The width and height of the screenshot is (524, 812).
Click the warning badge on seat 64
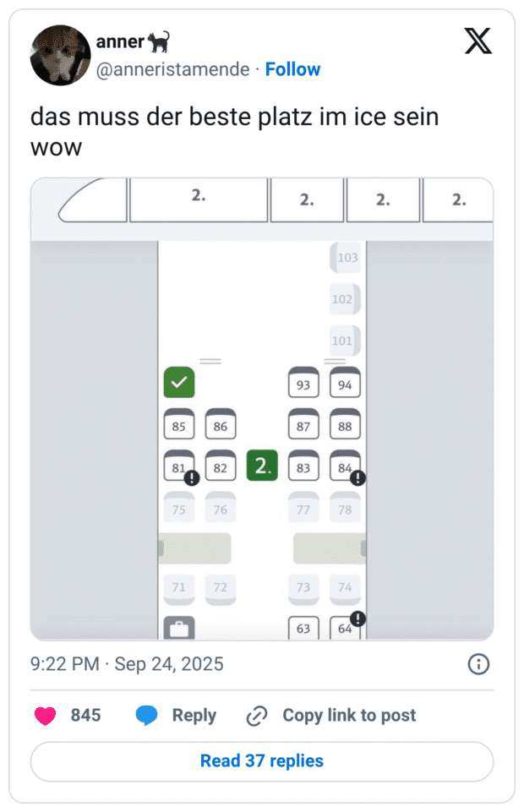click(x=358, y=618)
